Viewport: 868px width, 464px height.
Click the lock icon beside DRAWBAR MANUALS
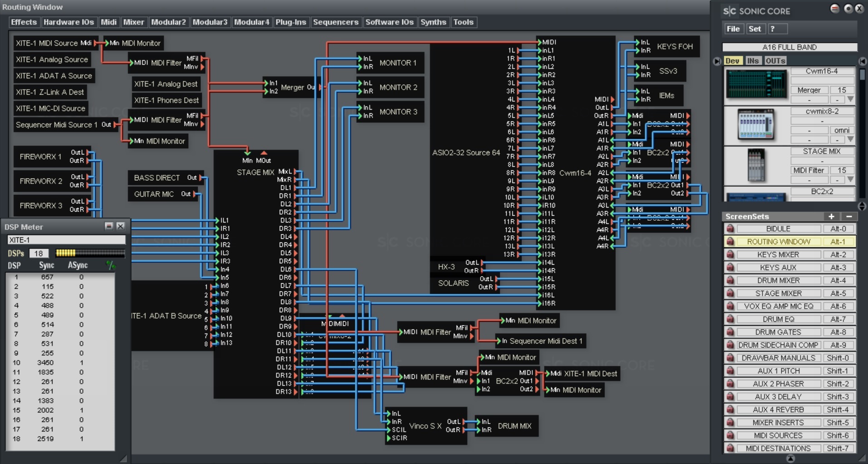[730, 358]
